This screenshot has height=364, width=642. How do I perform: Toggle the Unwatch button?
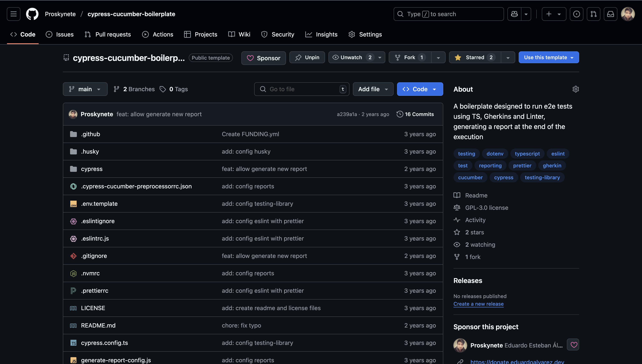point(357,57)
